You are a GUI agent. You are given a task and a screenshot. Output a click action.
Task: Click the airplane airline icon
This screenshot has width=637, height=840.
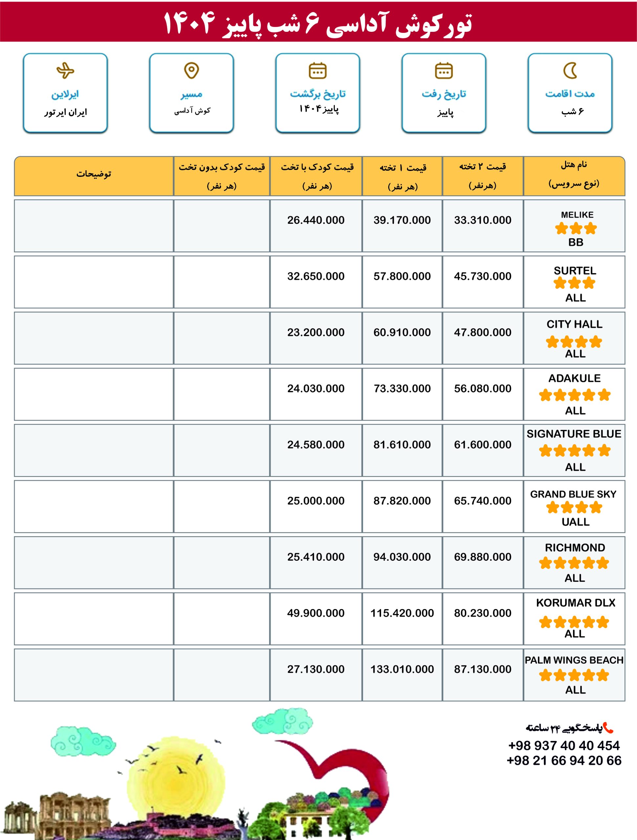pyautogui.click(x=65, y=71)
